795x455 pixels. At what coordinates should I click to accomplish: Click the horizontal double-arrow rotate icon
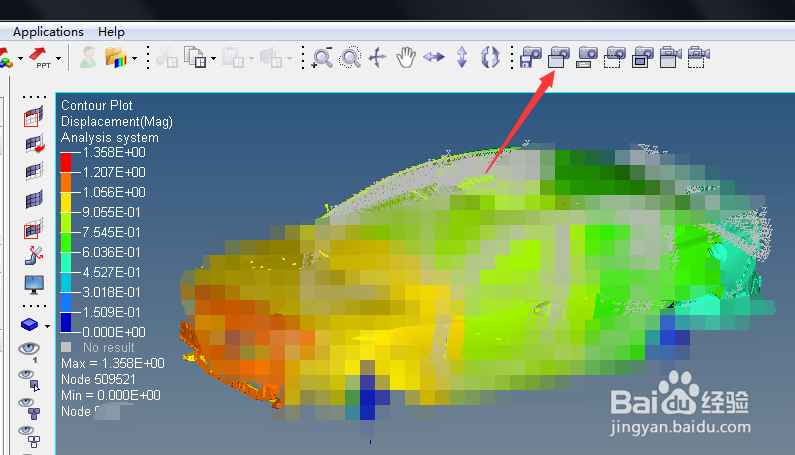tap(433, 57)
